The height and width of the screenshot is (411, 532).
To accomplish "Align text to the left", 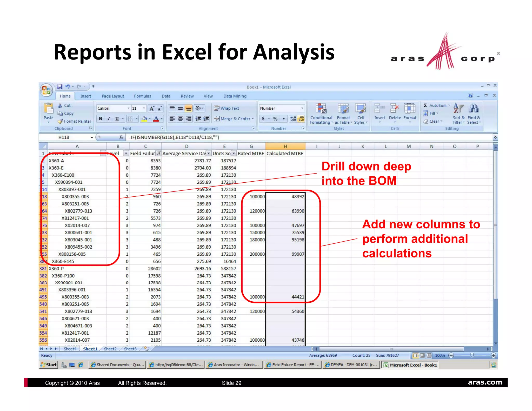I will (172, 119).
